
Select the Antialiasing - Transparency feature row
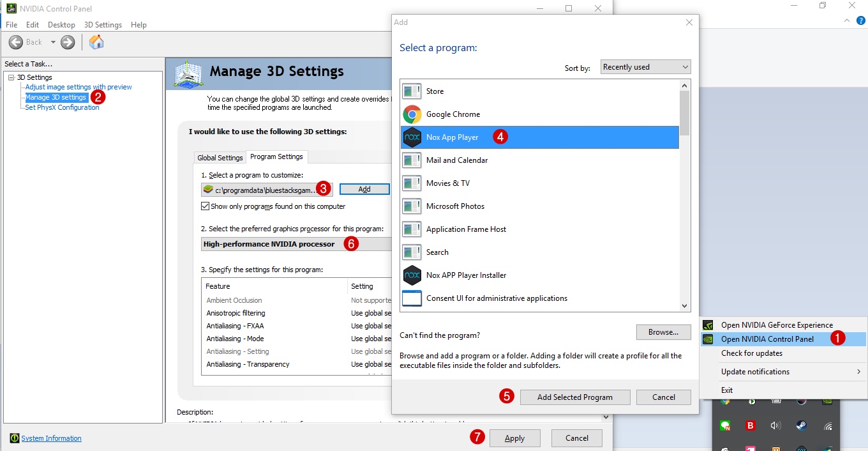point(297,364)
